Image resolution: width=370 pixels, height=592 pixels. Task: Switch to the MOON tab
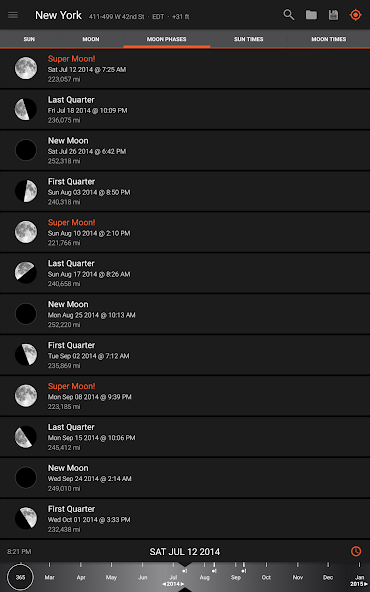click(x=91, y=39)
